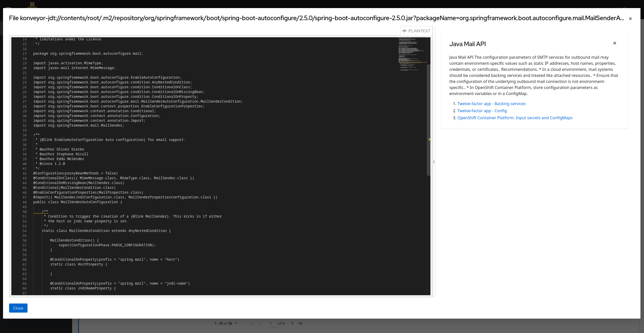Screen dimensions: 644x333
Task: Go to the next page chevron
Action: point(292,323)
